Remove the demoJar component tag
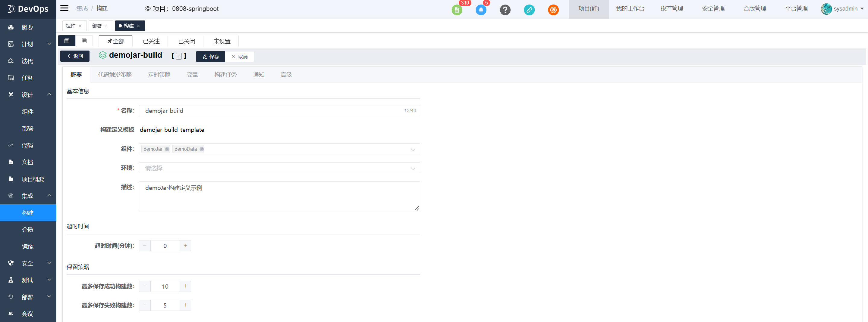 (167, 149)
